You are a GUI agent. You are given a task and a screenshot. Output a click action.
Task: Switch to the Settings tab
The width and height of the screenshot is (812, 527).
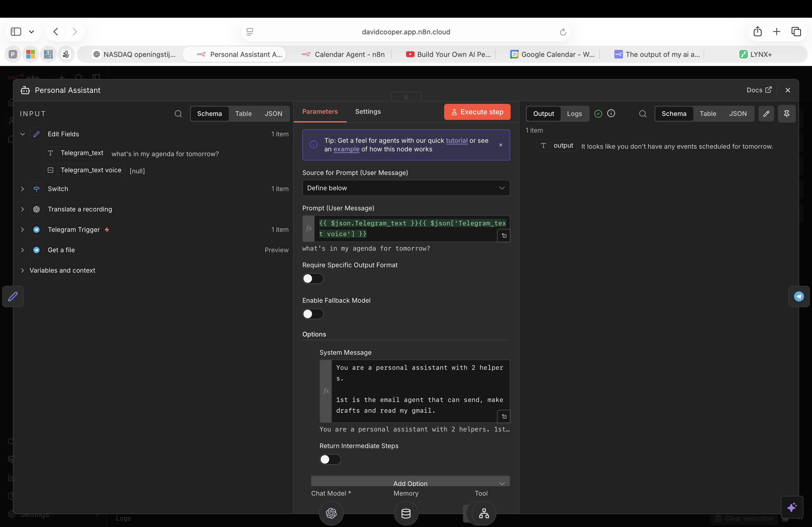[368, 111]
